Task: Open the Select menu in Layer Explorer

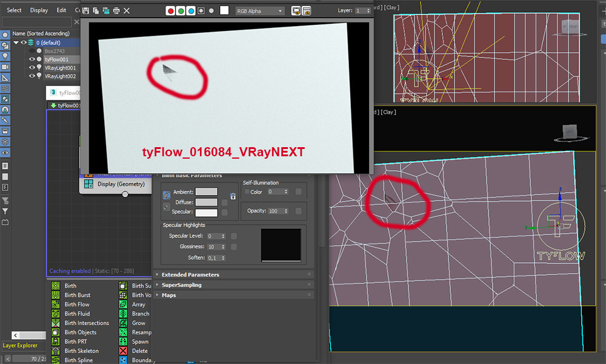Action: pyautogui.click(x=14, y=10)
